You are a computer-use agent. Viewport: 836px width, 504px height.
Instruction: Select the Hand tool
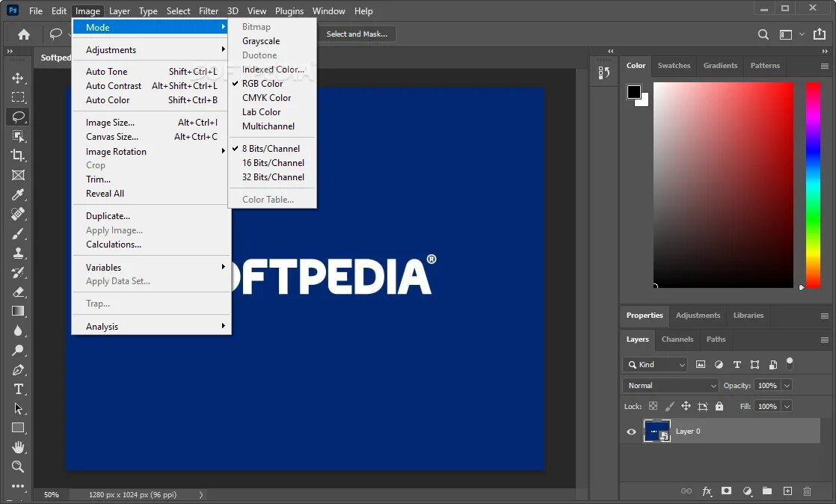coord(18,447)
